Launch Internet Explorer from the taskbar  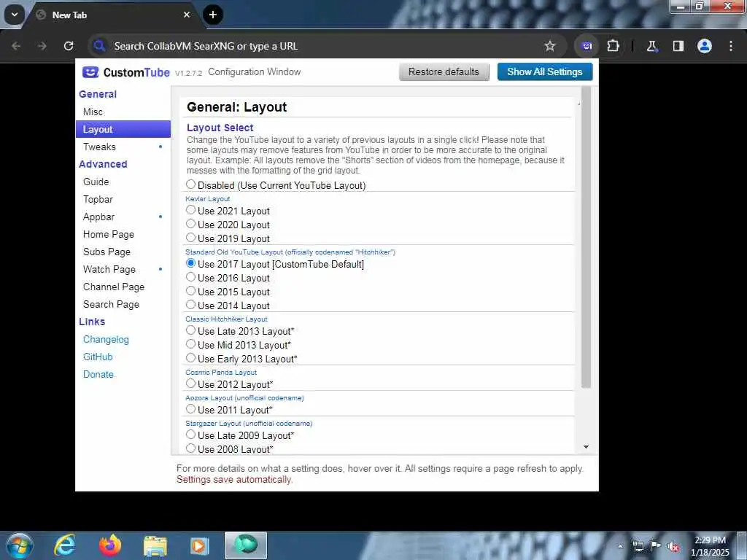pyautogui.click(x=64, y=545)
